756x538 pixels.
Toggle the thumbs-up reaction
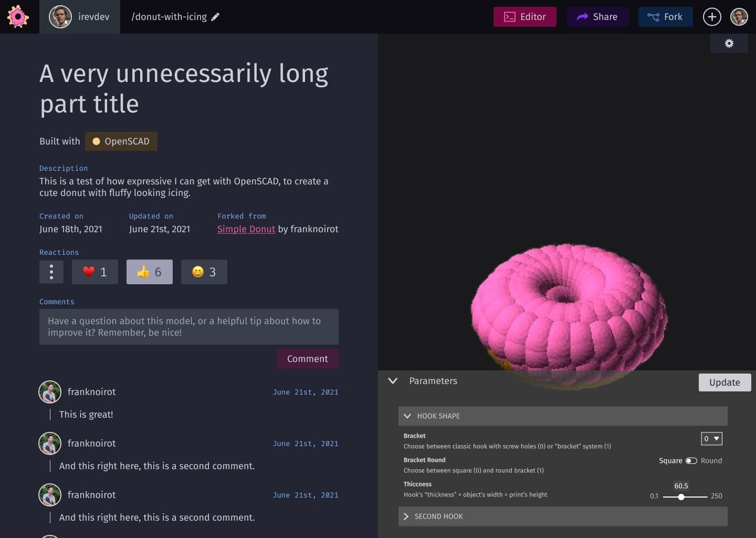(x=149, y=272)
